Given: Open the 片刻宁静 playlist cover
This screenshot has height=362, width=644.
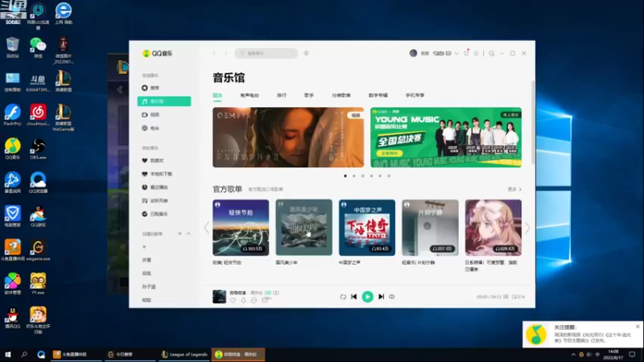Looking at the screenshot, I should pos(430,228).
